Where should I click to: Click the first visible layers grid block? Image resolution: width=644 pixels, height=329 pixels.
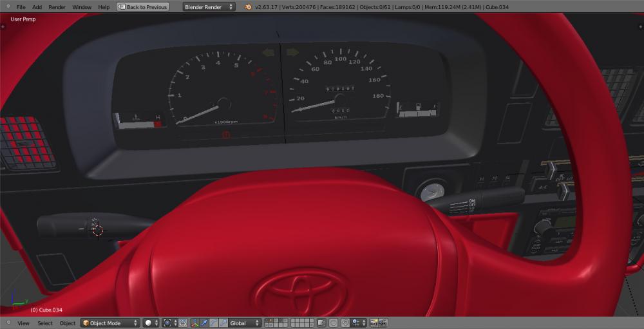coord(276,323)
